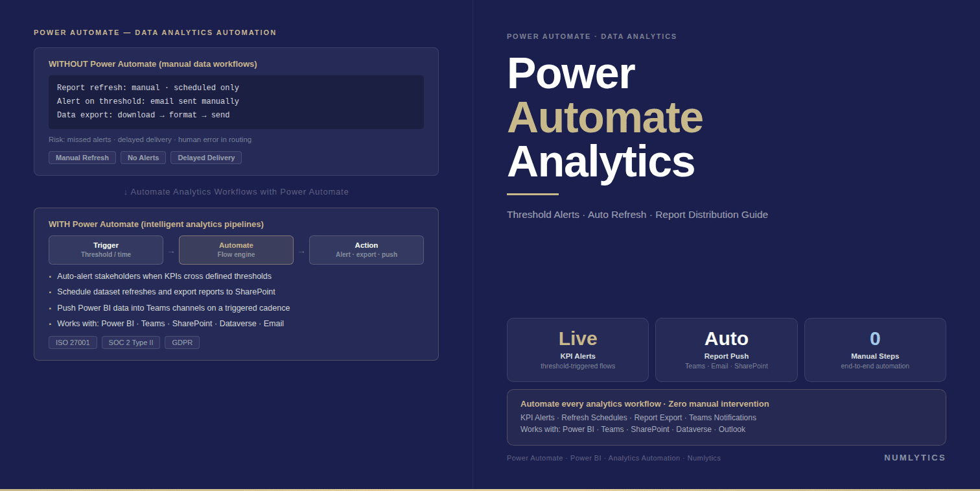This screenshot has height=491, width=980.
Task: Click the 'Push Power BI data' bullet
Action: (173, 308)
